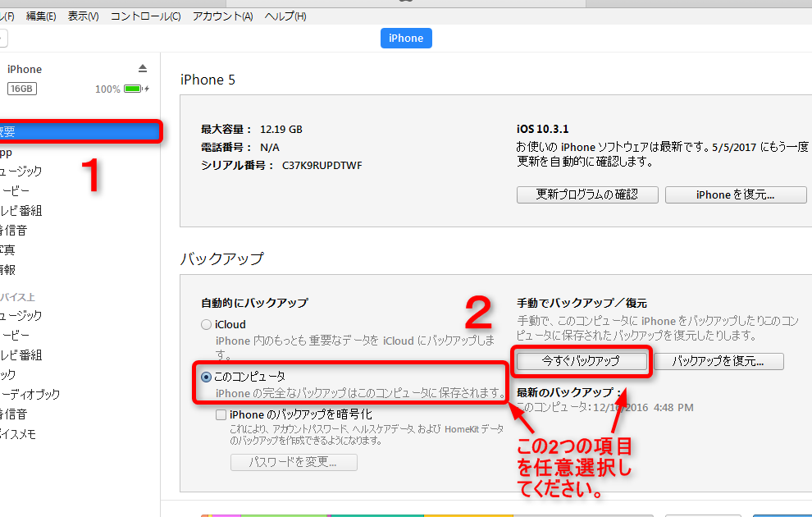Select the このコンピュータ backup radio button

(x=207, y=377)
